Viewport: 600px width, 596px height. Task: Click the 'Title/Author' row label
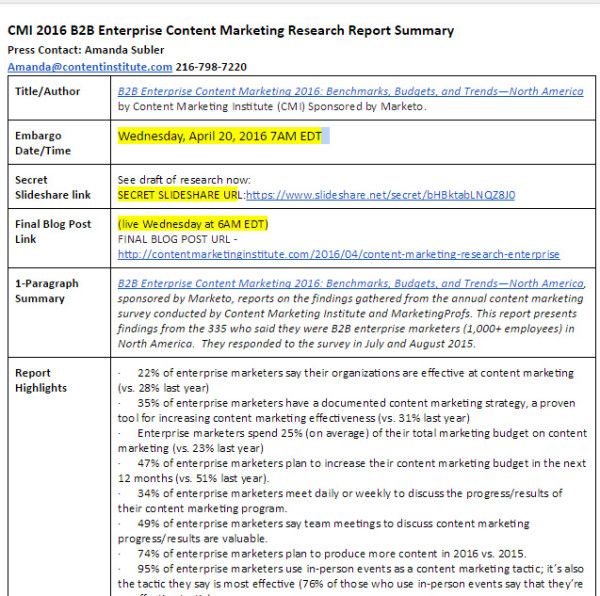tap(47, 91)
